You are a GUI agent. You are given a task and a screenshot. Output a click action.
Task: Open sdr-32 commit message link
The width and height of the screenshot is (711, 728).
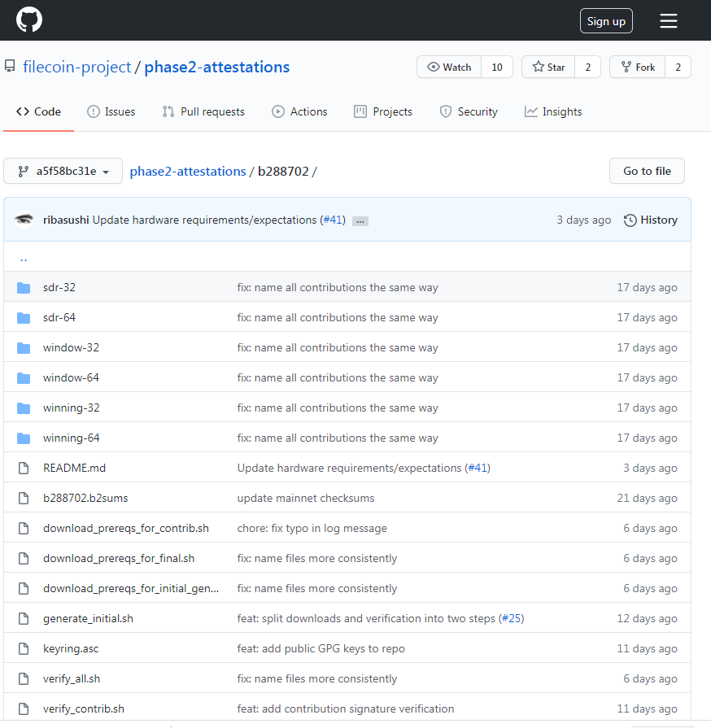tap(338, 287)
